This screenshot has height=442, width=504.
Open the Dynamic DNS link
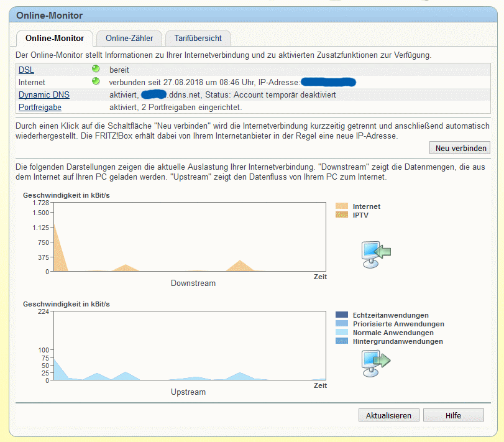tap(44, 95)
